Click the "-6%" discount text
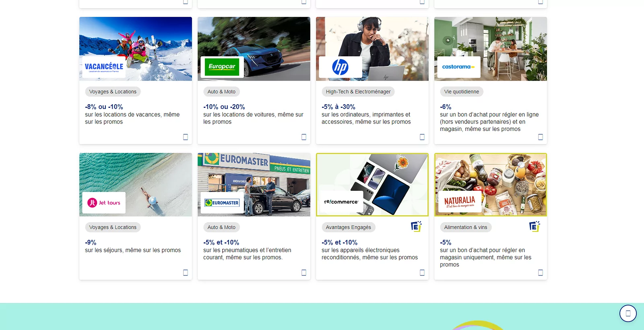Image resolution: width=644 pixels, height=330 pixels. tap(446, 107)
